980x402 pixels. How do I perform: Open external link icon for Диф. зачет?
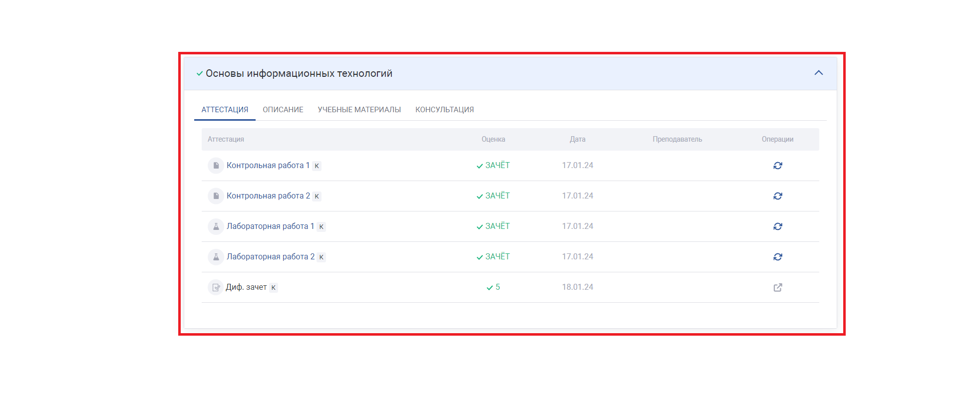click(777, 287)
